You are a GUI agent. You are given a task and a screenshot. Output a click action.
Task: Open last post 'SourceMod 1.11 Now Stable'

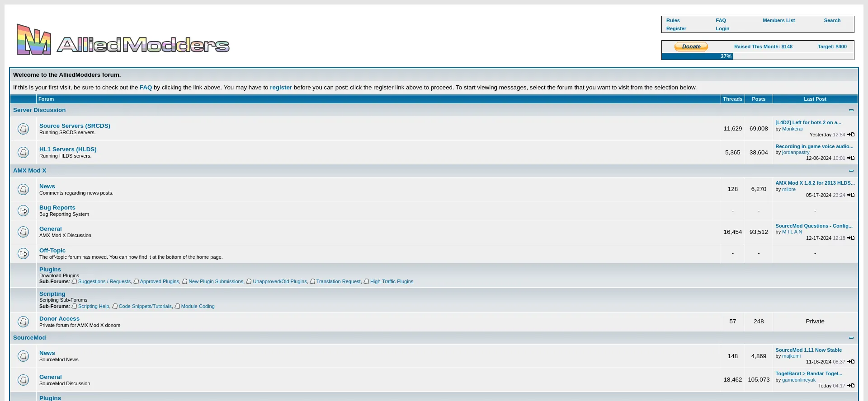pos(808,350)
